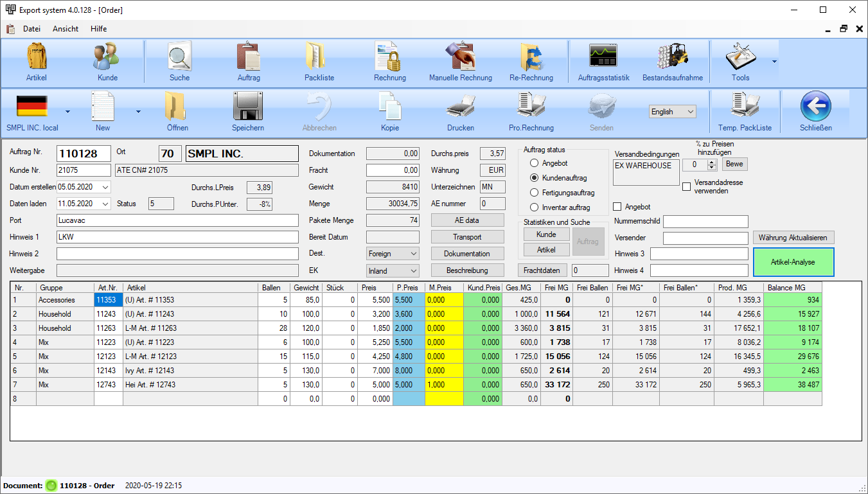The image size is (868, 494).
Task: Open the EK Inland dropdown
Action: pos(393,270)
